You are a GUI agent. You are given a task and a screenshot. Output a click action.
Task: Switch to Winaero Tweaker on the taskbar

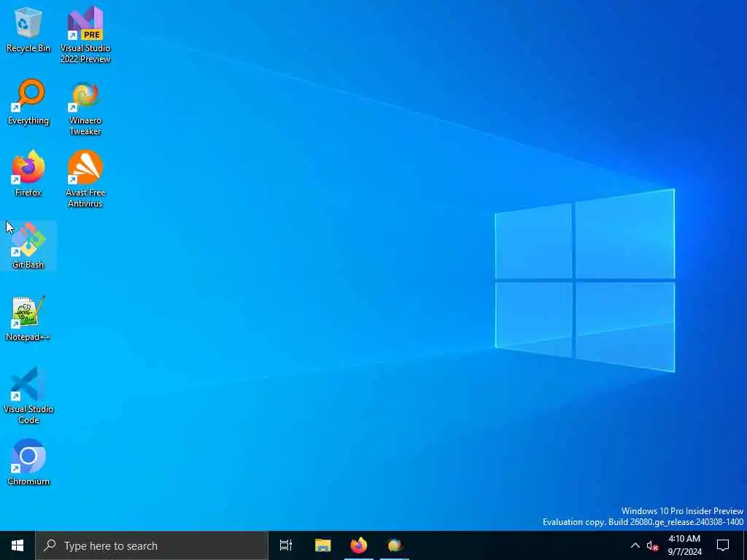click(x=395, y=545)
